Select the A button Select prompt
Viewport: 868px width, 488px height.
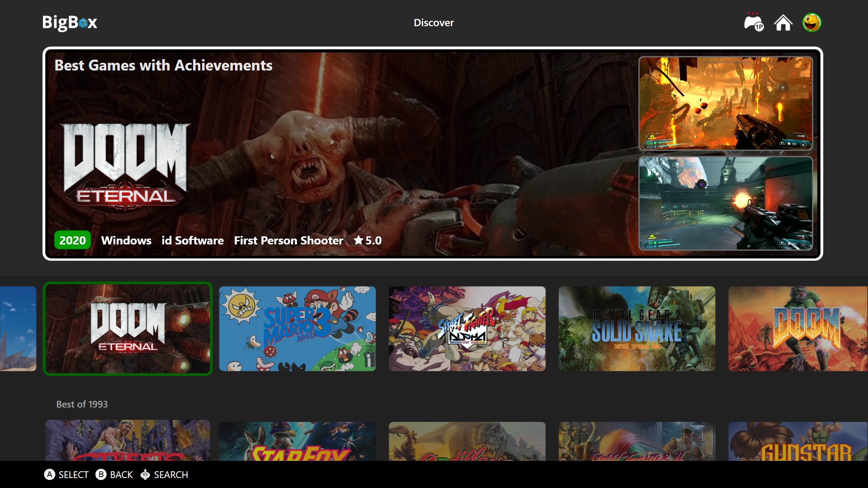point(66,474)
